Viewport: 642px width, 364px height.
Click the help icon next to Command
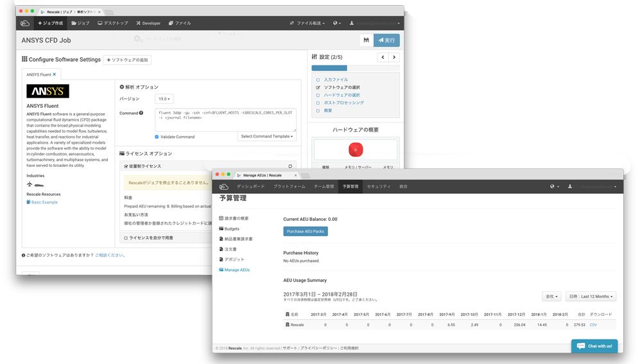click(x=141, y=113)
